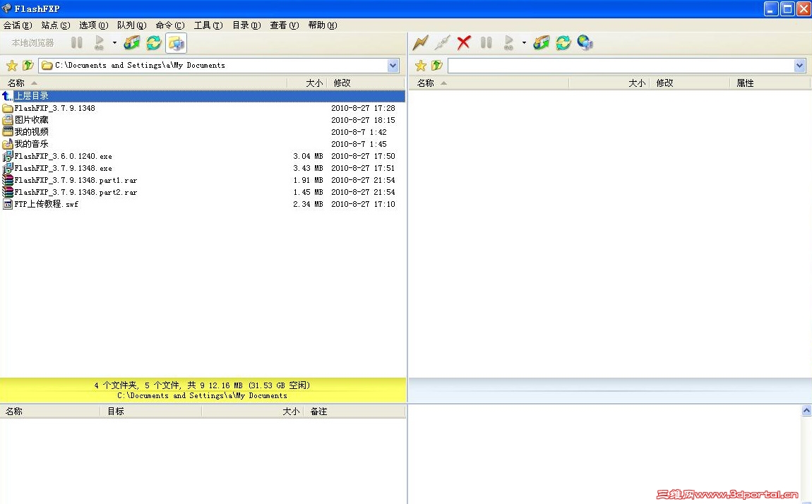Open the 站点 menu
This screenshot has width=812, height=504.
pos(55,25)
